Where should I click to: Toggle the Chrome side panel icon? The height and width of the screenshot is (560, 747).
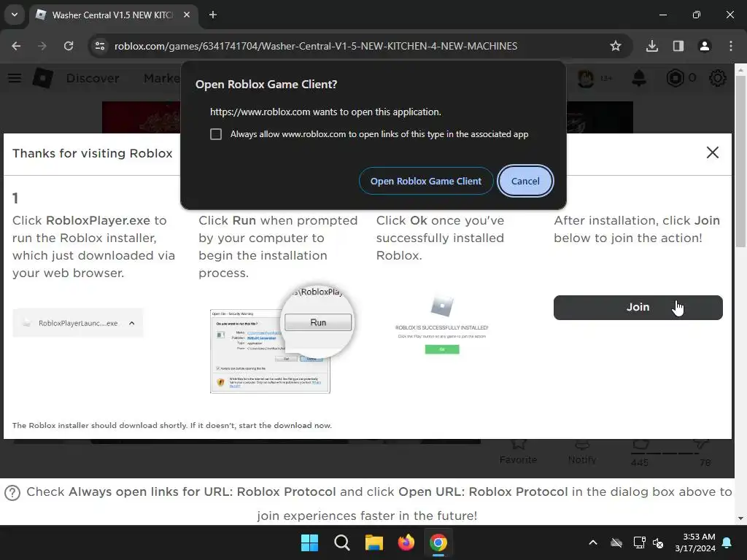(x=678, y=46)
